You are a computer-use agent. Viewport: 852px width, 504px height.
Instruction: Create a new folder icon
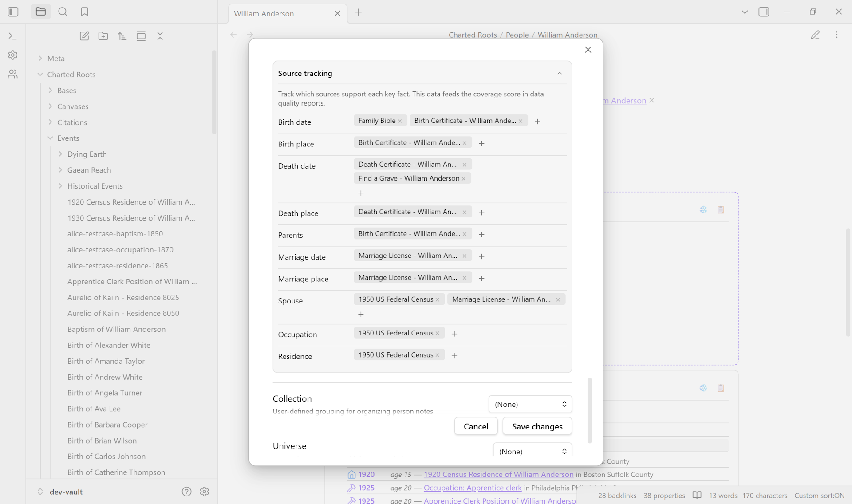[103, 36]
